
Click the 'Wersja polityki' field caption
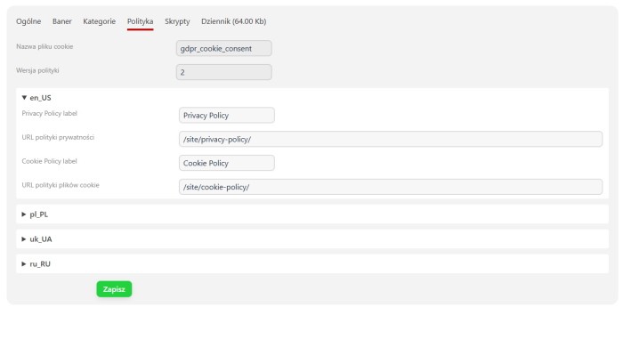38,69
